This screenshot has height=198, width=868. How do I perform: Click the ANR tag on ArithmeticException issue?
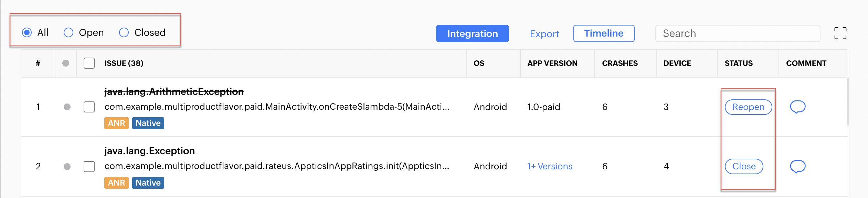coord(116,123)
